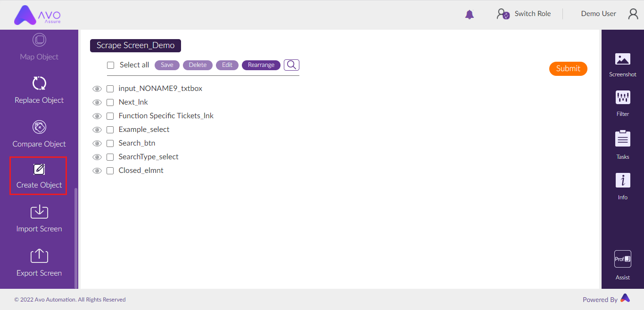Click the copyright Avo Automation text
The width and height of the screenshot is (644, 310).
[70, 300]
